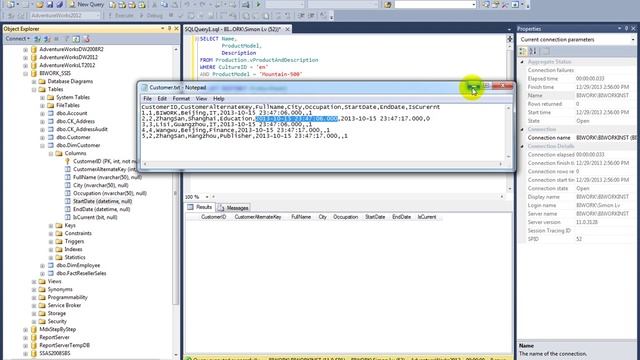Click the Undo arrow icon
This screenshot has height=360, width=640.
click(x=187, y=4)
